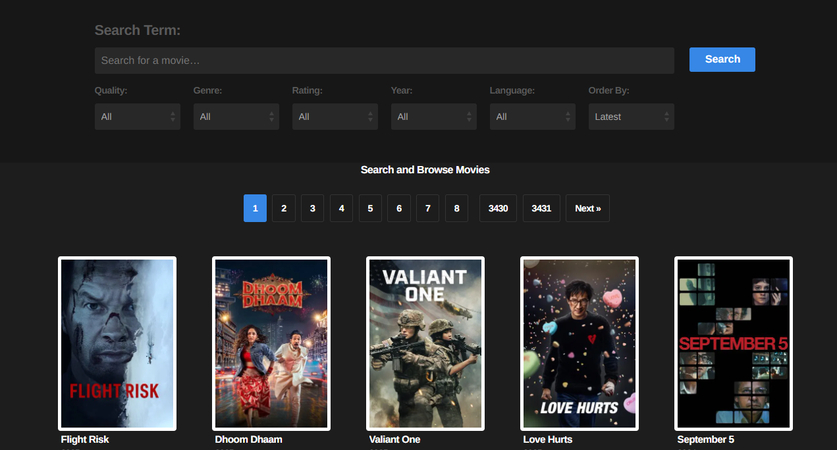The width and height of the screenshot is (837, 450).
Task: Open the Dhoom Dhaam poster
Action: [271, 343]
